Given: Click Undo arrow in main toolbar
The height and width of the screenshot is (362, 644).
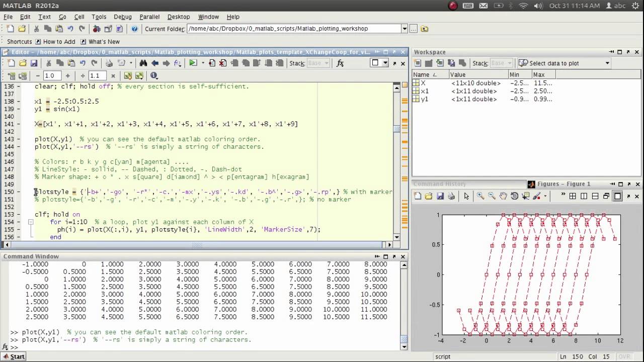Looking at the screenshot, I should [x=70, y=29].
